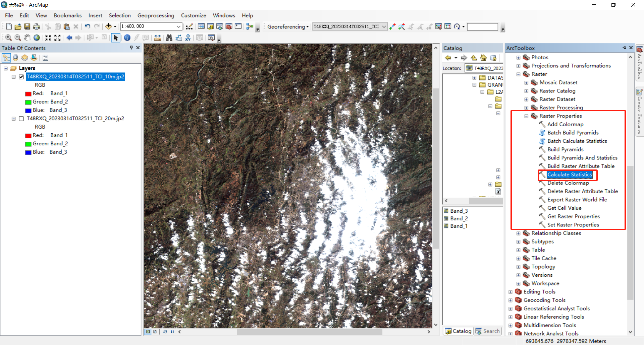Collapse the TCI_10m.jp2 layer legend
This screenshot has width=644, height=345.
14,77
